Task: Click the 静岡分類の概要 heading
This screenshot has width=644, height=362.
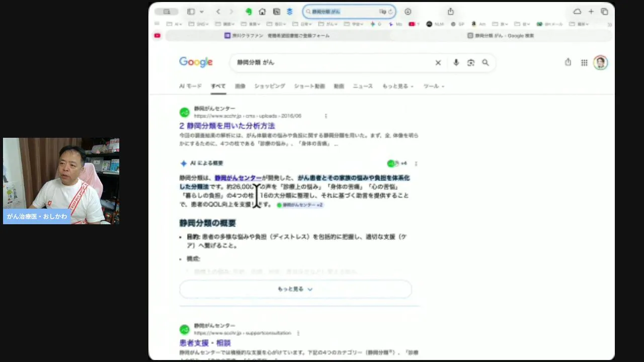Action: 208,223
